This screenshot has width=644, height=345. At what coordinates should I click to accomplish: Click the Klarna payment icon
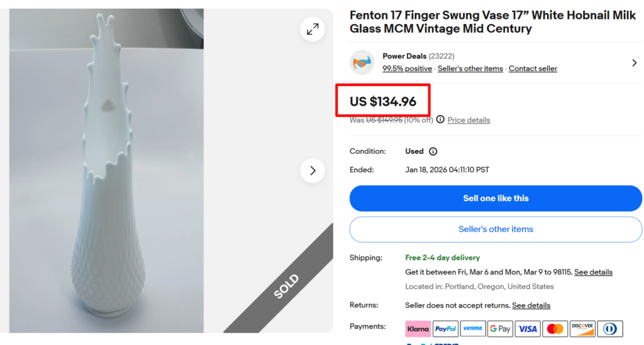coord(418,329)
